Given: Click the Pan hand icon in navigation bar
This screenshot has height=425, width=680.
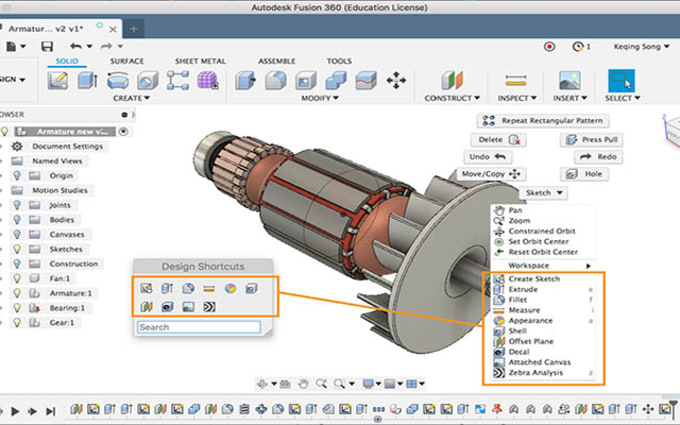Looking at the screenshot, I should coord(303,384).
